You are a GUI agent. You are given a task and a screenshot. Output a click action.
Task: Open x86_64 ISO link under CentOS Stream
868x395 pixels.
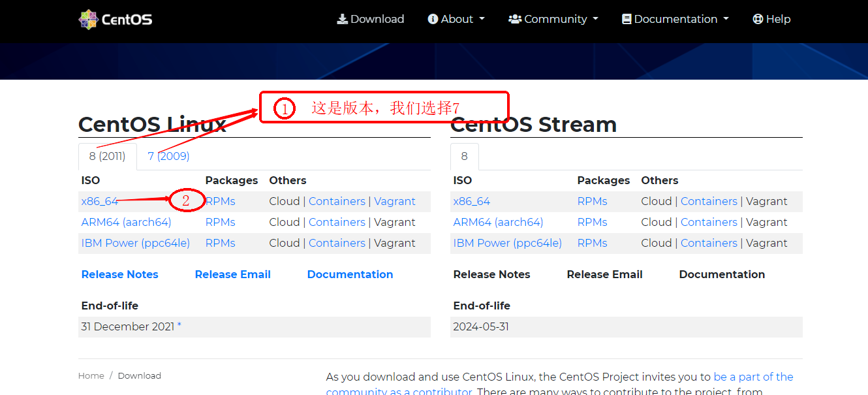pyautogui.click(x=472, y=201)
